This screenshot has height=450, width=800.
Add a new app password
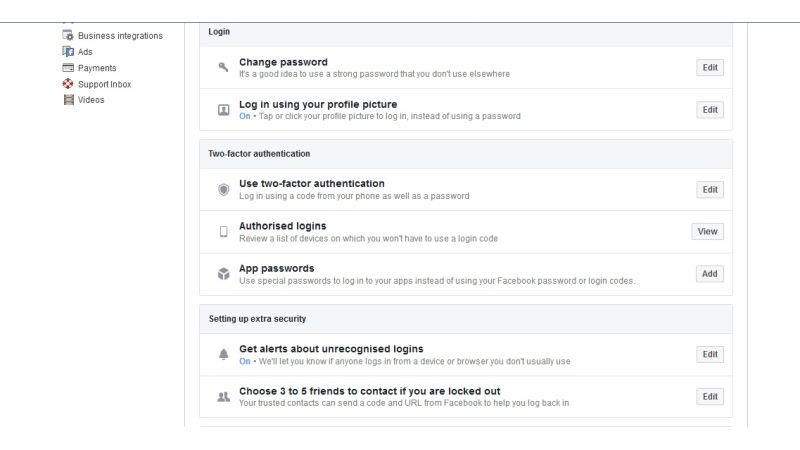click(x=710, y=274)
